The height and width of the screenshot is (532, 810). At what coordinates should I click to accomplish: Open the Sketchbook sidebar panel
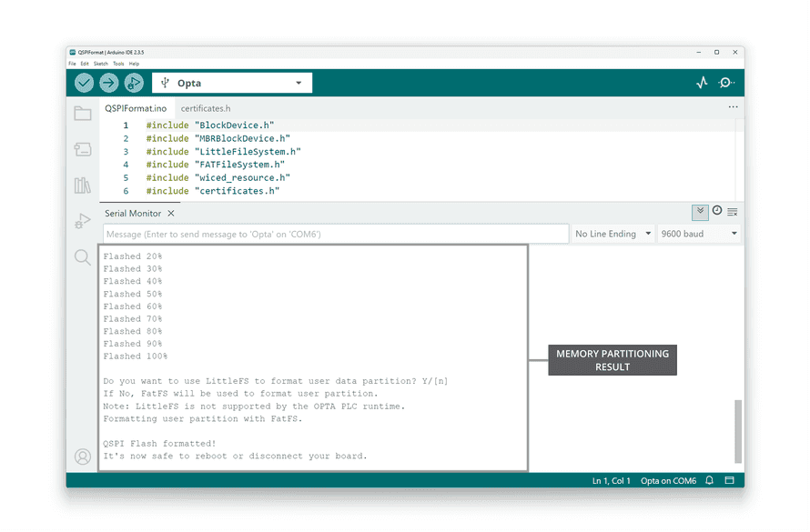point(83,113)
